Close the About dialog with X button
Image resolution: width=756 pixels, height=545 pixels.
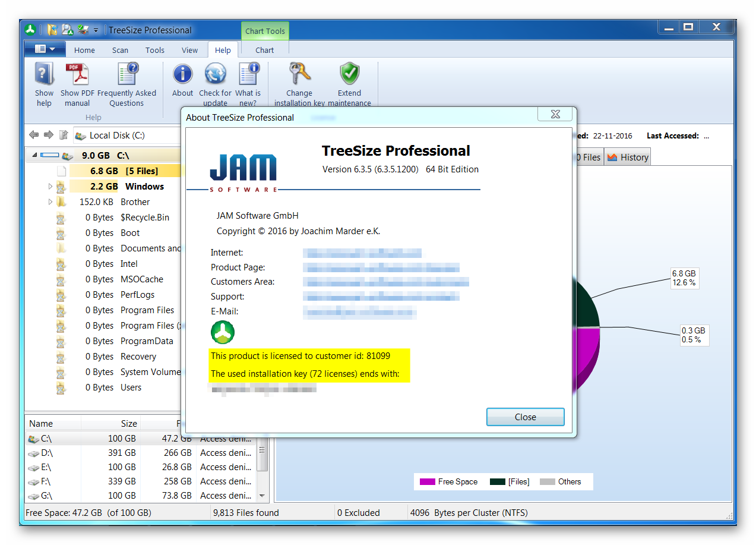[x=555, y=114]
